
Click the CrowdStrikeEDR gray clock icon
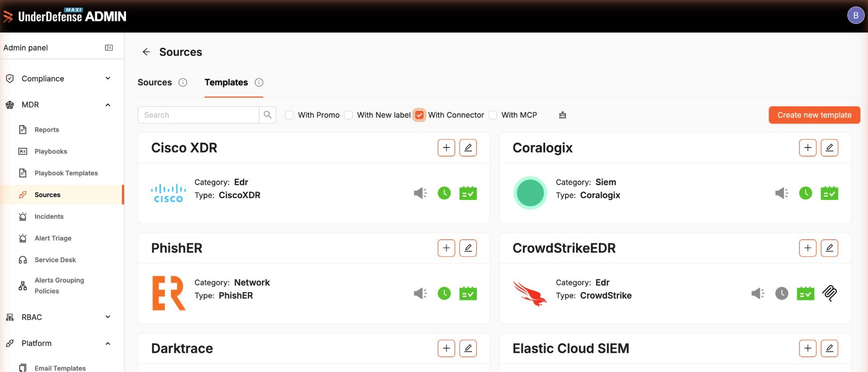click(x=782, y=293)
